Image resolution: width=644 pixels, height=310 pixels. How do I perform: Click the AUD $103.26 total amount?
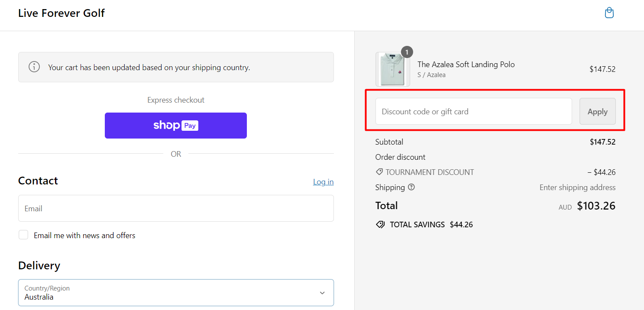587,206
